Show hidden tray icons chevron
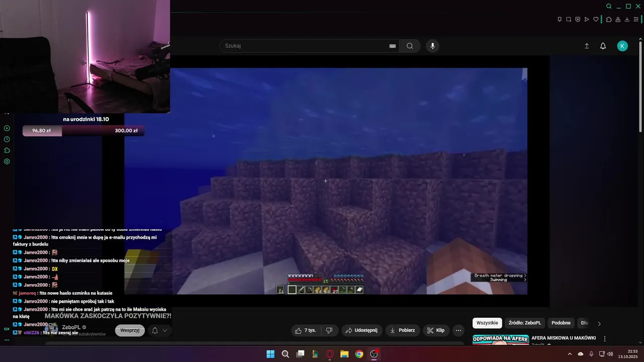The width and height of the screenshot is (644, 362). point(570,354)
